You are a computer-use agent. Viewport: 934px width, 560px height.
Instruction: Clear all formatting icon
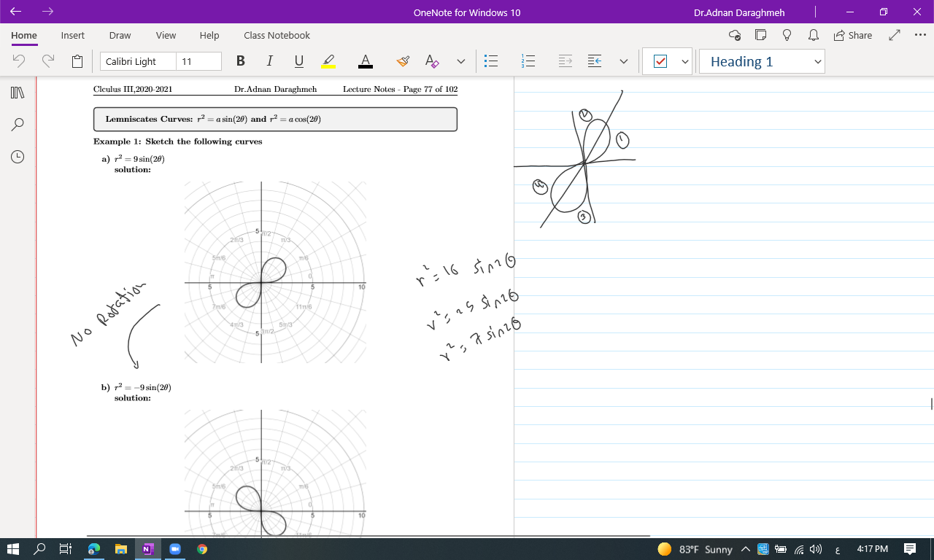(432, 61)
